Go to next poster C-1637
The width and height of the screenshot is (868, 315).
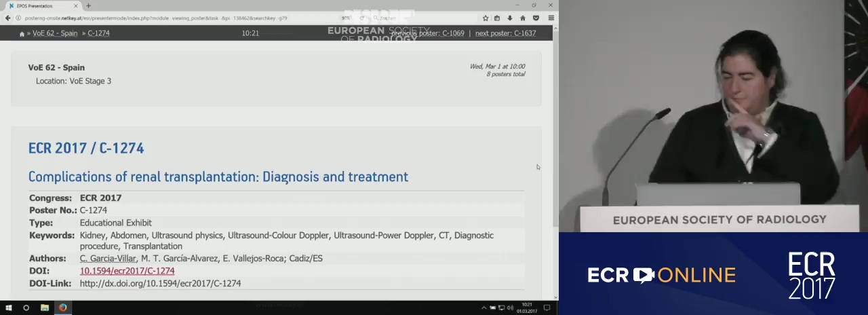pyautogui.click(x=505, y=33)
